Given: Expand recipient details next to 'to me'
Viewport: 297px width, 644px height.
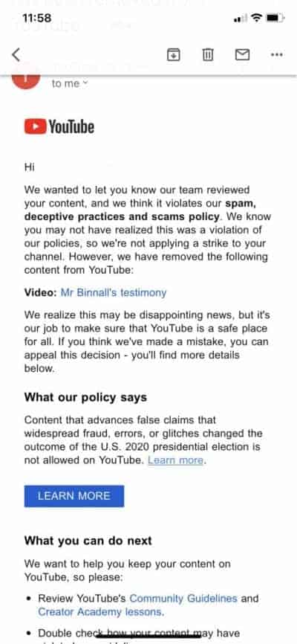Looking at the screenshot, I should coord(85,83).
